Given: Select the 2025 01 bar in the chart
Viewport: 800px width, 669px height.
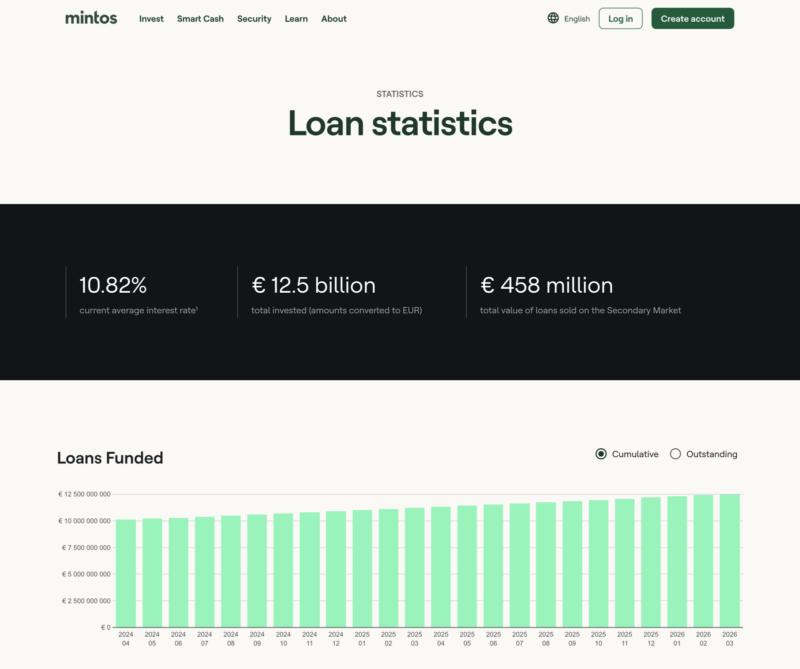Looking at the screenshot, I should tap(361, 567).
